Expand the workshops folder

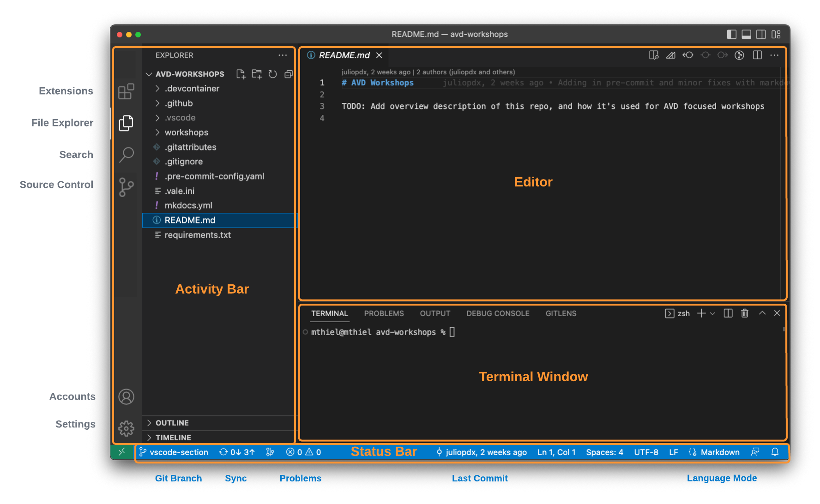[186, 132]
